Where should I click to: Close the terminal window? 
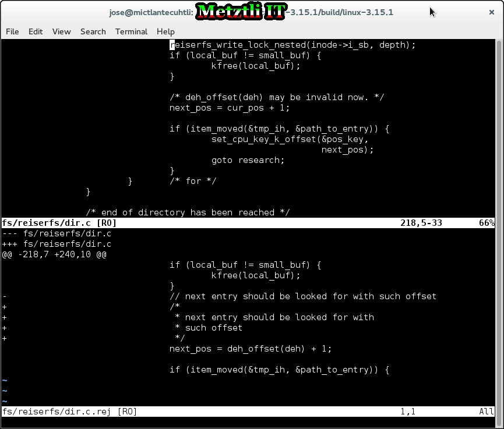(x=491, y=12)
